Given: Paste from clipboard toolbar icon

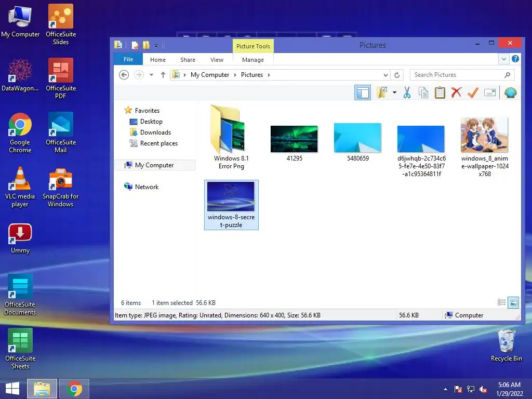Looking at the screenshot, I should click(440, 92).
